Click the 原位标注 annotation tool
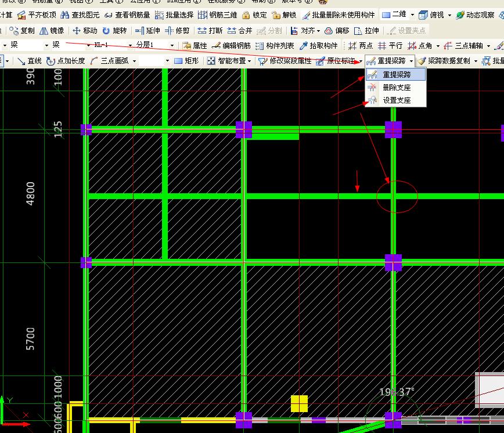This screenshot has width=504, height=433. tap(336, 61)
